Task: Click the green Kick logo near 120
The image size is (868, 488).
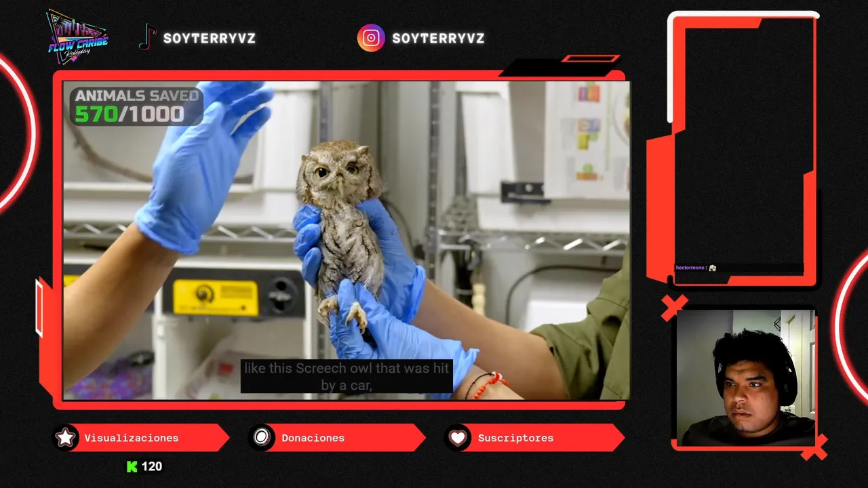Action: 132,466
